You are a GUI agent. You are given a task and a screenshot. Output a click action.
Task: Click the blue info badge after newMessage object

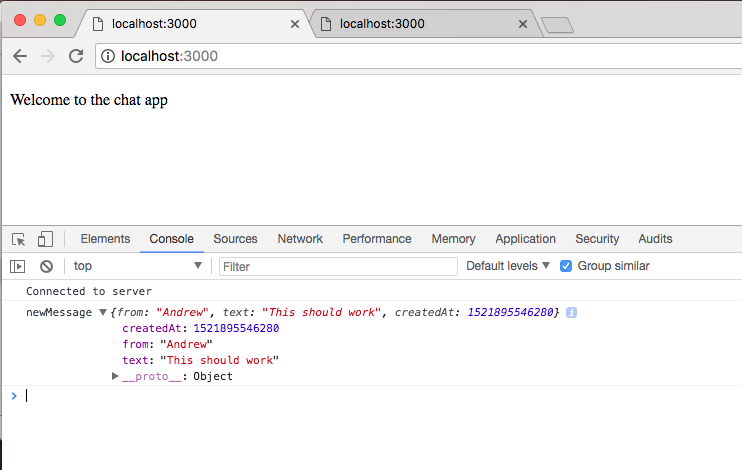tap(572, 313)
